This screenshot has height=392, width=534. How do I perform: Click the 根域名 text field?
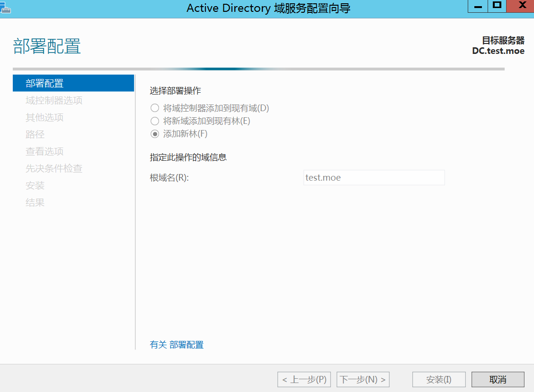(374, 178)
